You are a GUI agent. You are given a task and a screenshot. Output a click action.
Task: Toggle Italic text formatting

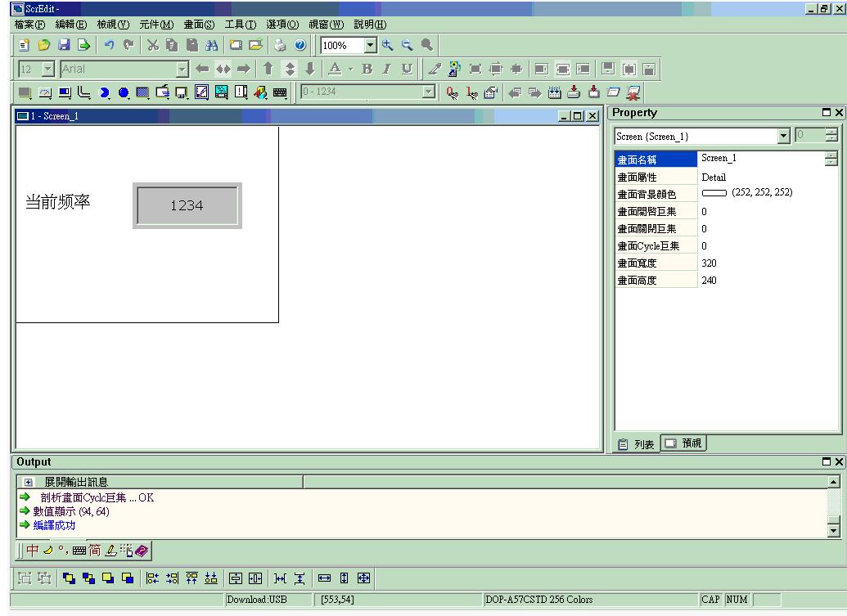pyautogui.click(x=386, y=70)
